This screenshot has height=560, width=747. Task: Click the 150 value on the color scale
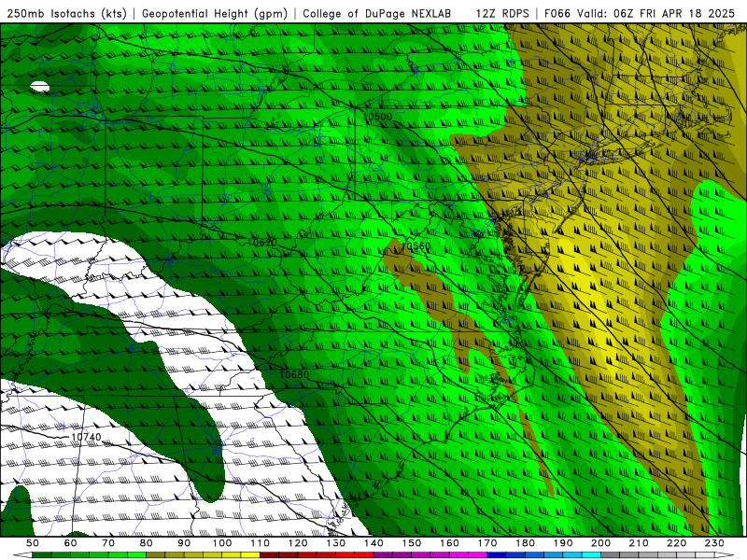coord(412,543)
